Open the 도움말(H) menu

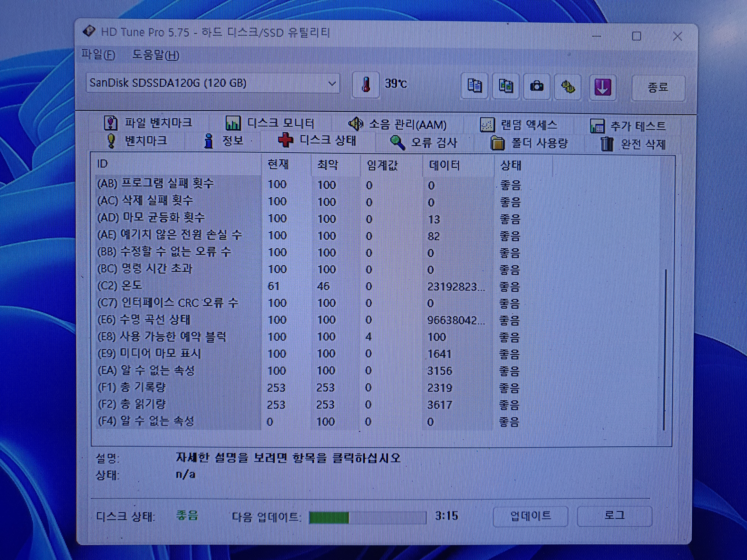pos(156,55)
